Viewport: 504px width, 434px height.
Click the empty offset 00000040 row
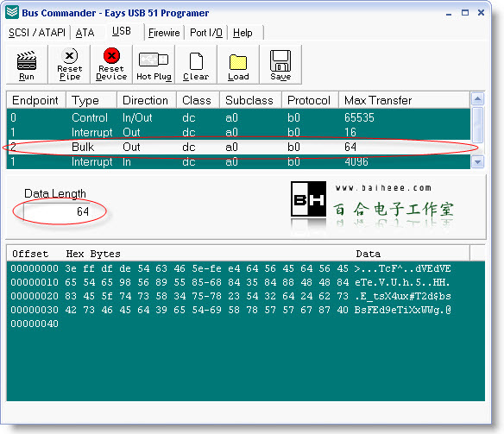[35, 324]
